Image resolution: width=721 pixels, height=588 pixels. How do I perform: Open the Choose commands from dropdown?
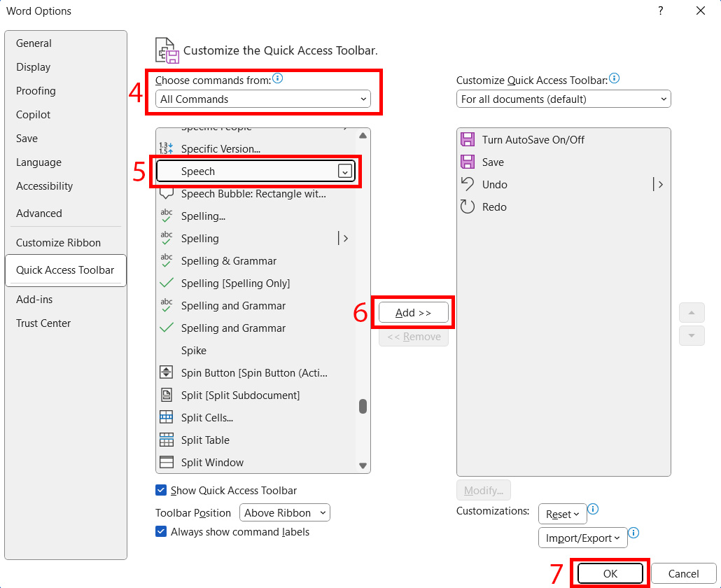[x=263, y=99]
